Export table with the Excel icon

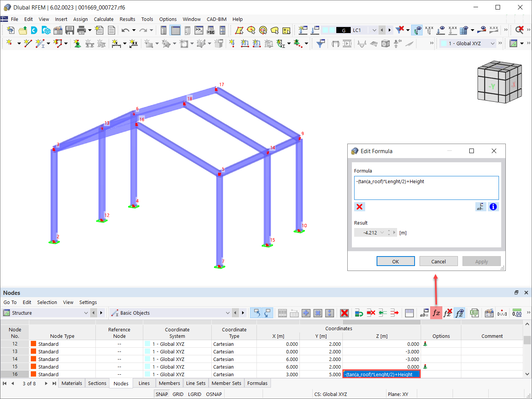[474, 313]
